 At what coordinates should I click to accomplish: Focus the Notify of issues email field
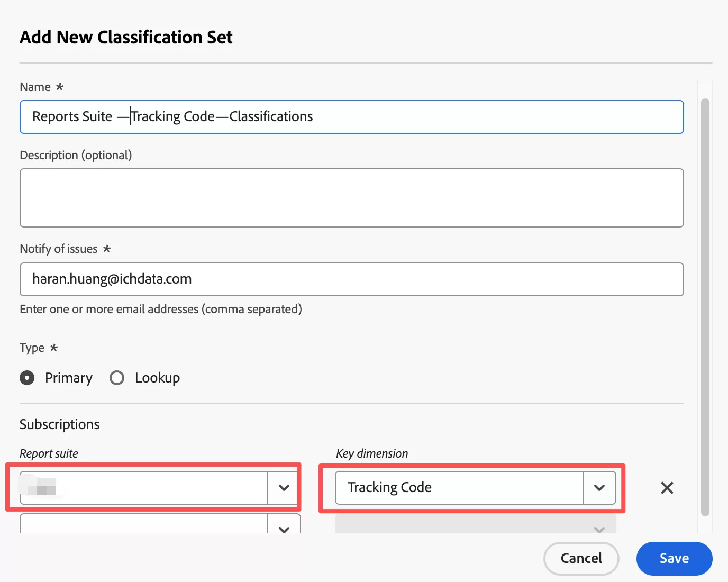(351, 279)
